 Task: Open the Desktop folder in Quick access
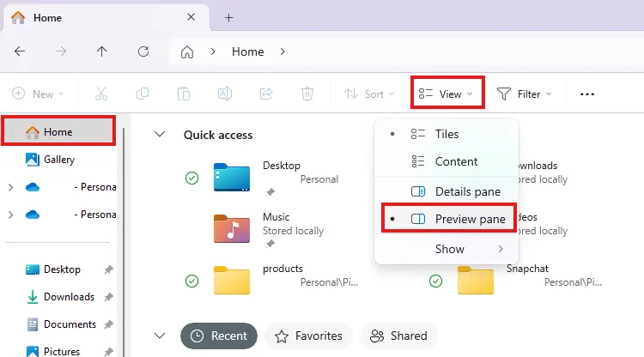tap(232, 178)
